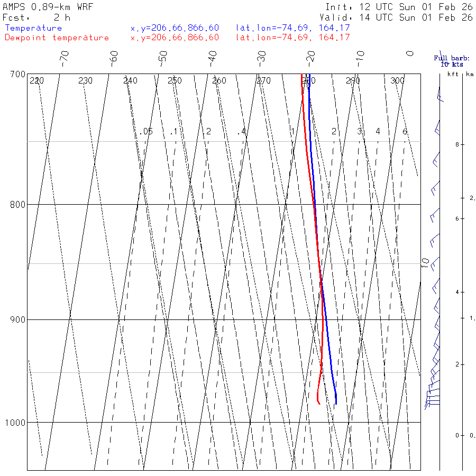Click the 0 temperature axis label at top
The image size is (476, 476).
pos(410,53)
